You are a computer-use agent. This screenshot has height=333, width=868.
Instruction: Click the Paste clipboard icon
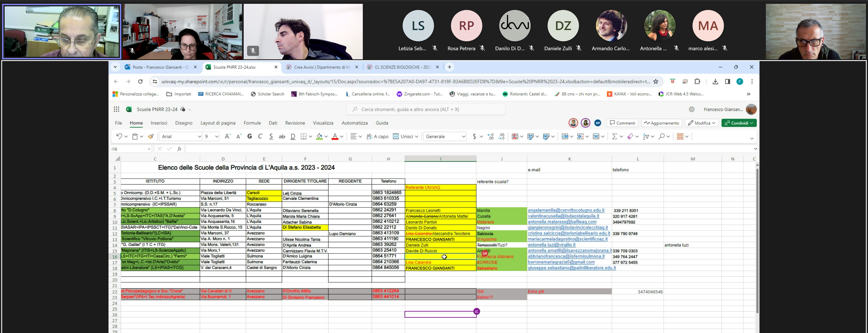(x=135, y=136)
